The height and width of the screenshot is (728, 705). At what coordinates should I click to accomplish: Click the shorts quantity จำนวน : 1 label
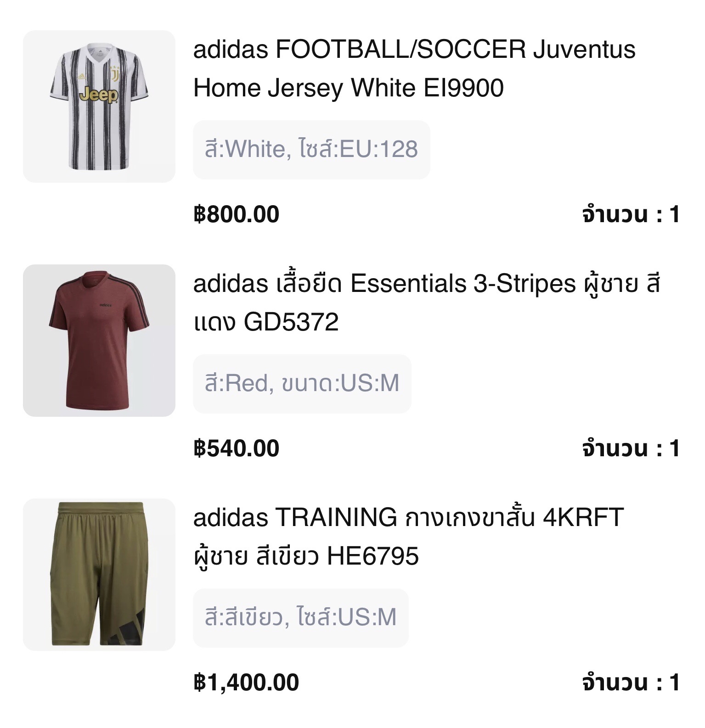click(x=631, y=683)
